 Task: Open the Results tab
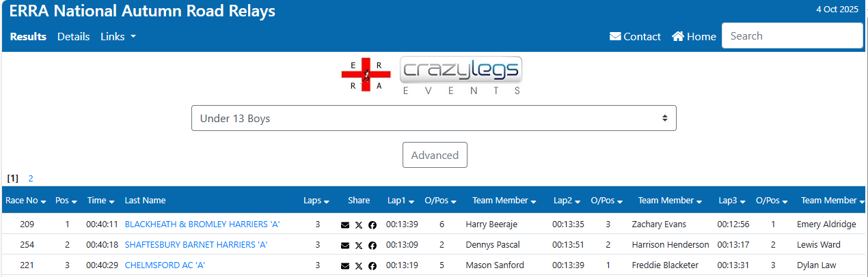(28, 37)
